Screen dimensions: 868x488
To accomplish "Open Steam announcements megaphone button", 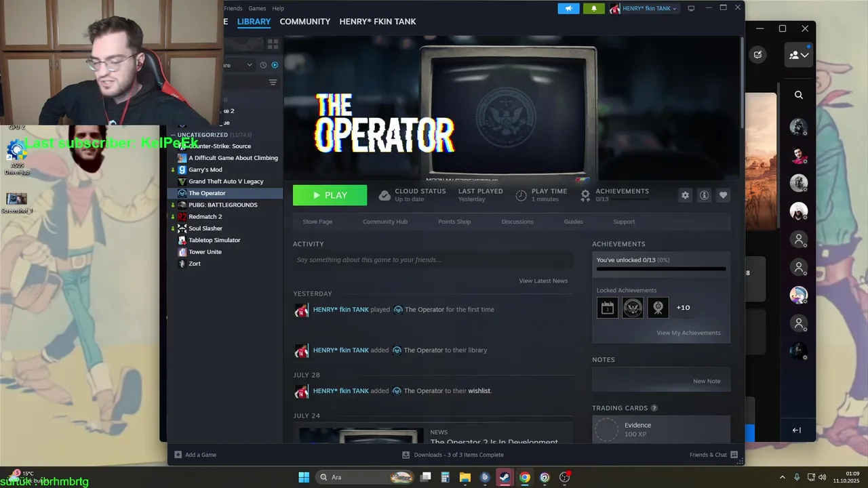I will coord(568,8).
